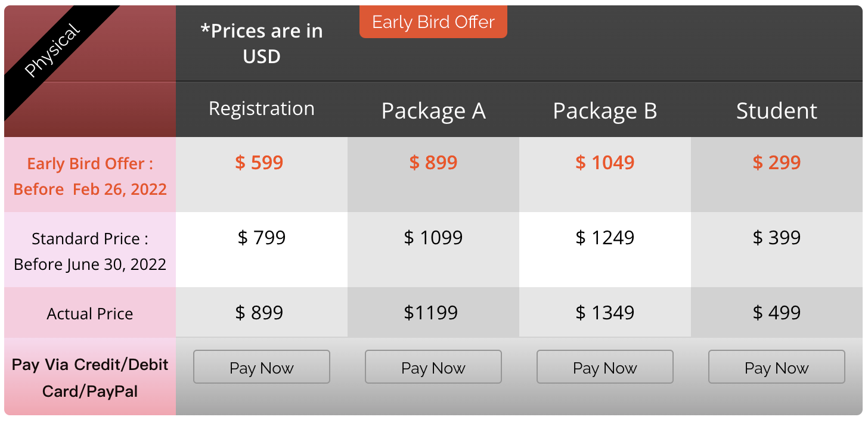868x423 pixels.
Task: Click the $ 599 early bird price
Action: 259,163
